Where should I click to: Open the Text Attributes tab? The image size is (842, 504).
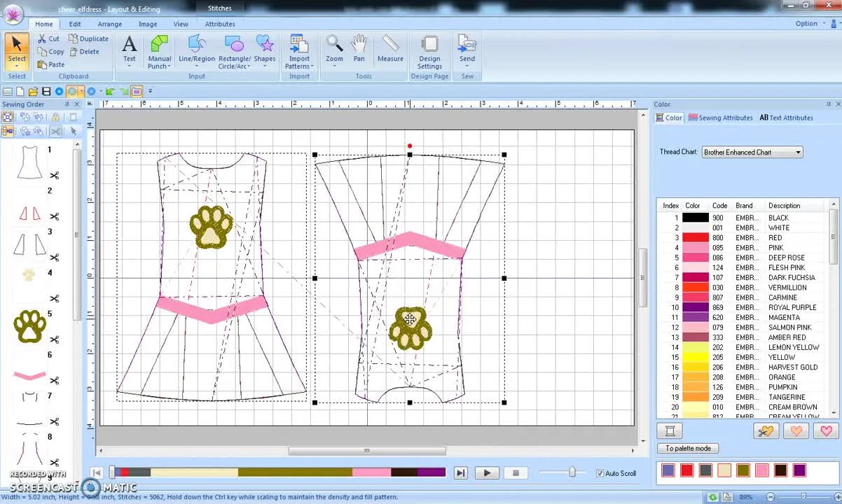click(x=786, y=118)
